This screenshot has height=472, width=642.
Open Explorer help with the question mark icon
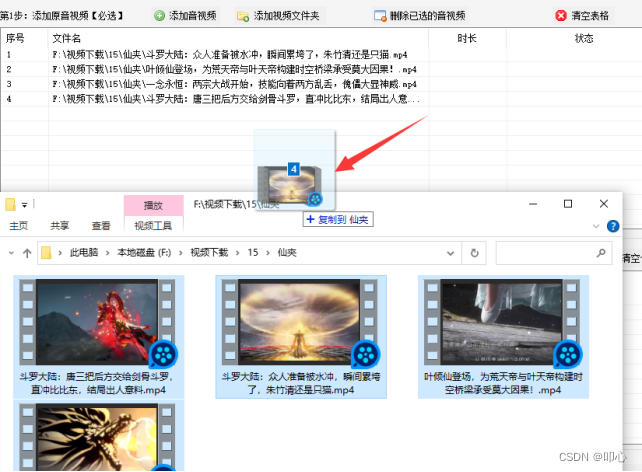click(x=613, y=226)
